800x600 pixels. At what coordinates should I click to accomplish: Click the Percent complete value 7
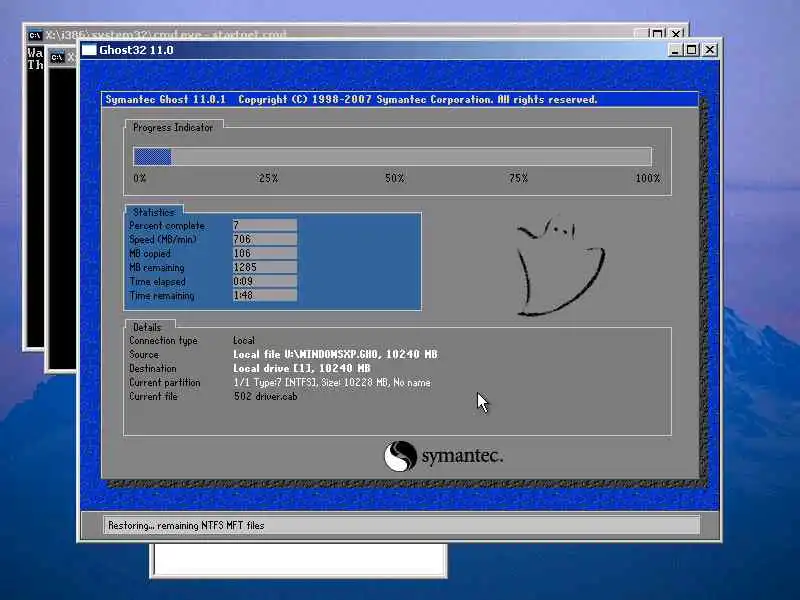click(x=265, y=225)
